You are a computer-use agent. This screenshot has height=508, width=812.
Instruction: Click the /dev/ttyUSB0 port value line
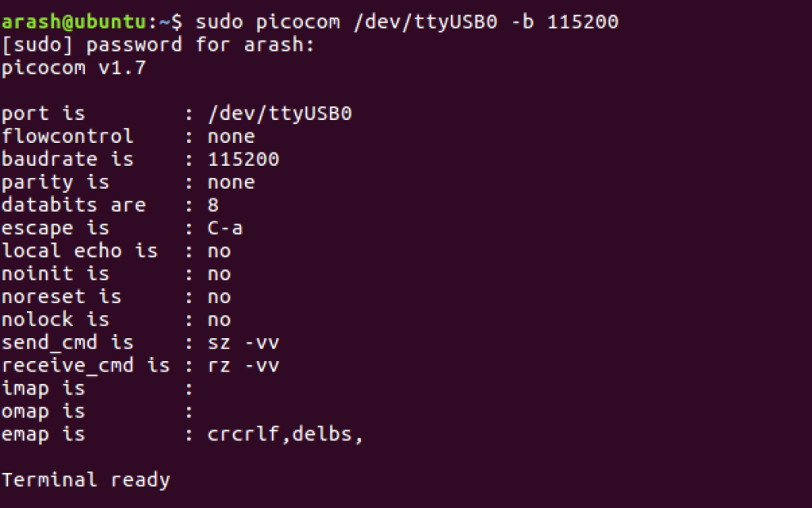coord(177,114)
